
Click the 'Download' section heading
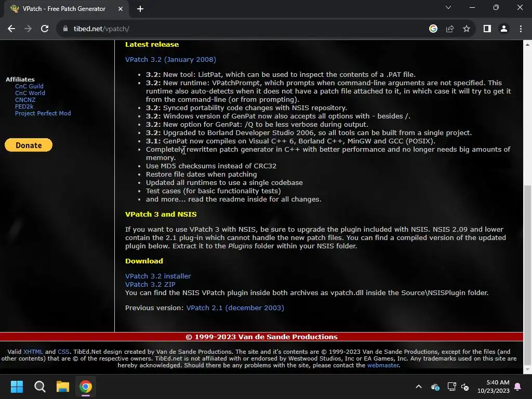coord(144,261)
